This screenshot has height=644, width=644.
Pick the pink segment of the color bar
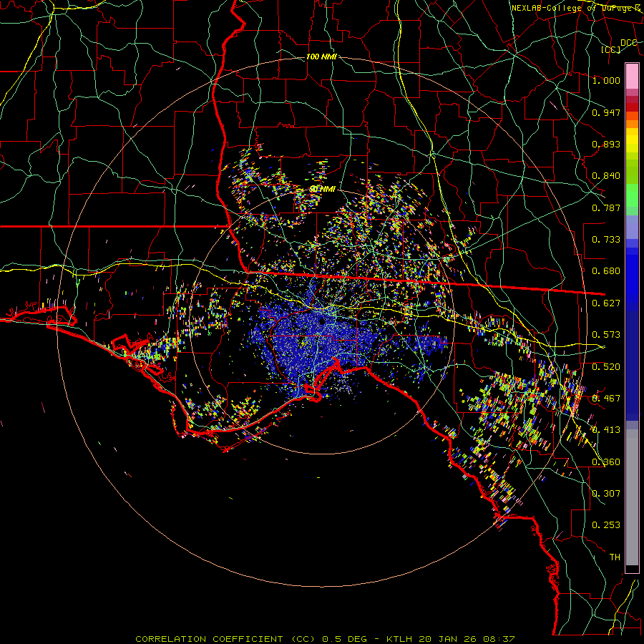pyautogui.click(x=632, y=77)
